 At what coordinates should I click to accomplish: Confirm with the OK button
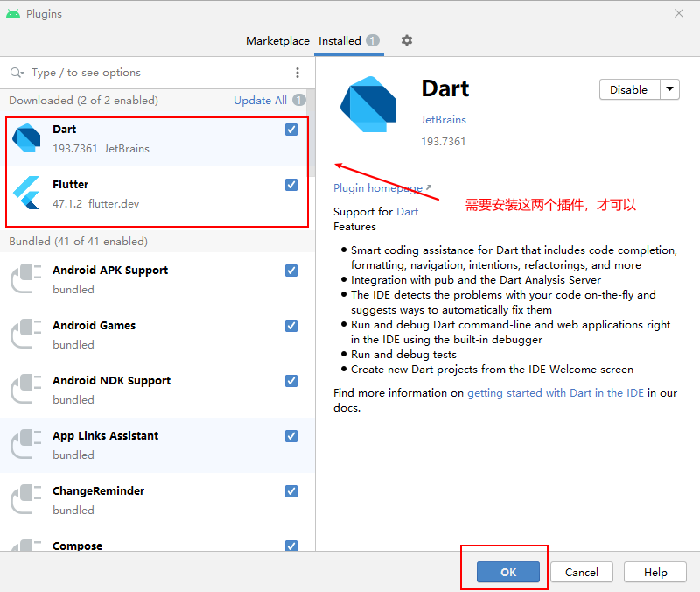tap(508, 572)
